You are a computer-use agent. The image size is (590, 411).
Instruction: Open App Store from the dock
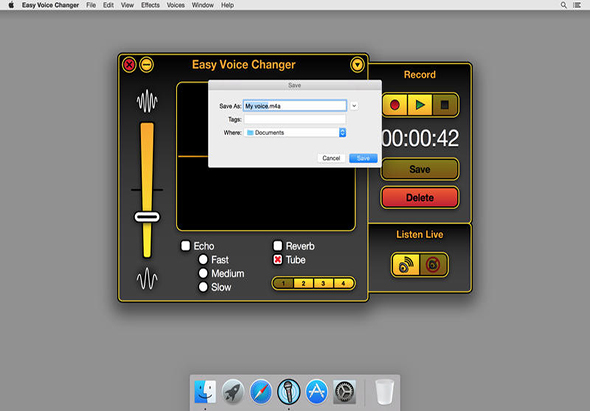click(x=316, y=391)
